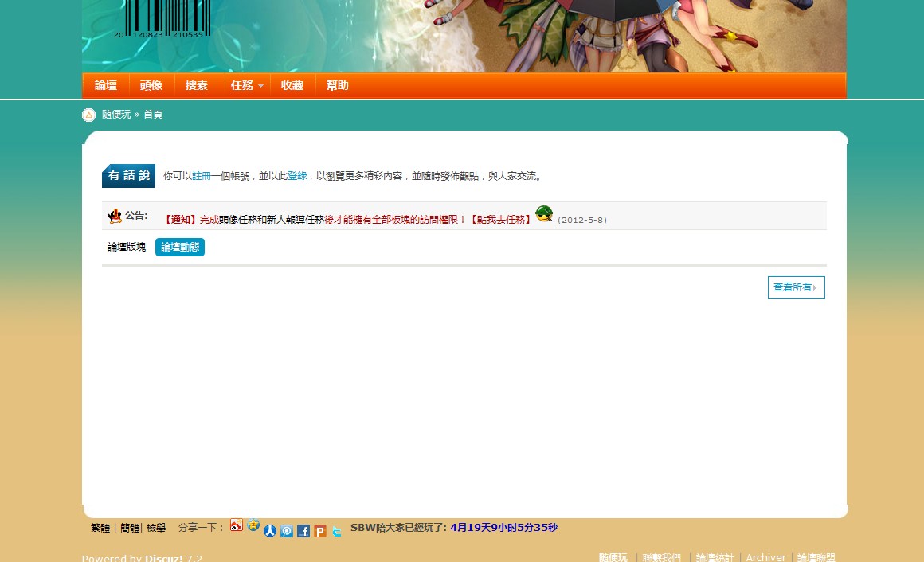Click the 登錄 link

[x=297, y=176]
